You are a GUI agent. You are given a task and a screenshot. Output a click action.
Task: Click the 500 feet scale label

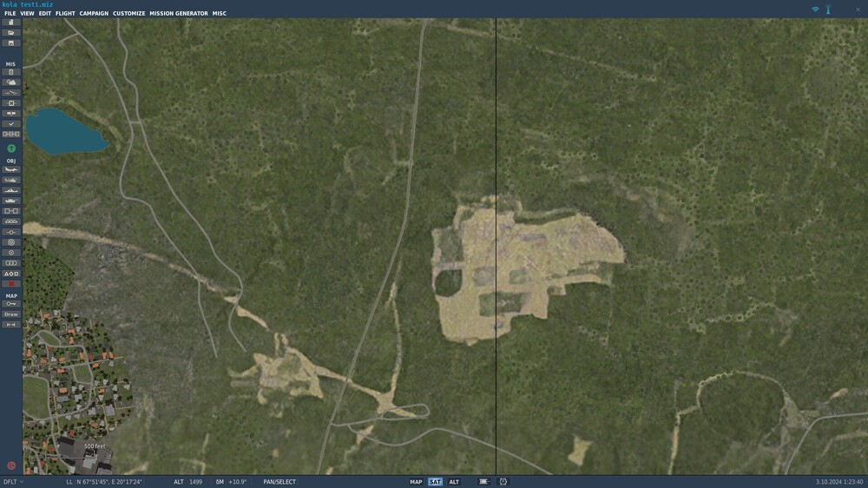click(95, 446)
